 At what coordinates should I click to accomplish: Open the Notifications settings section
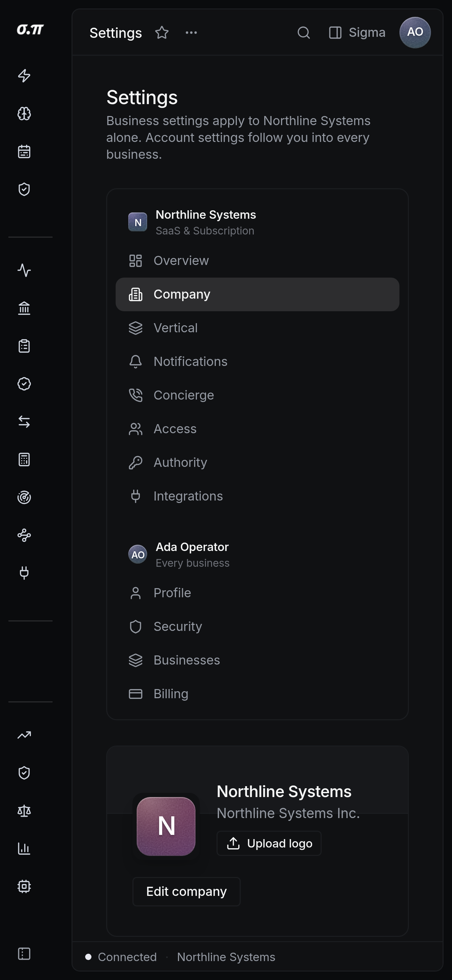[x=257, y=361]
